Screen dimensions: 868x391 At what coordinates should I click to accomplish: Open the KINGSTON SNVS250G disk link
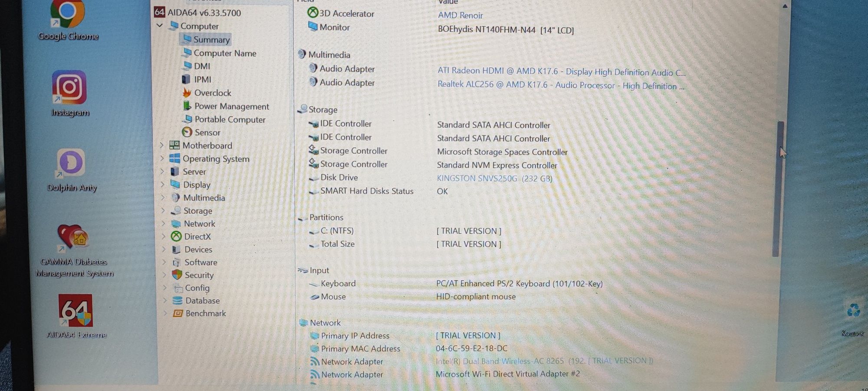click(494, 179)
